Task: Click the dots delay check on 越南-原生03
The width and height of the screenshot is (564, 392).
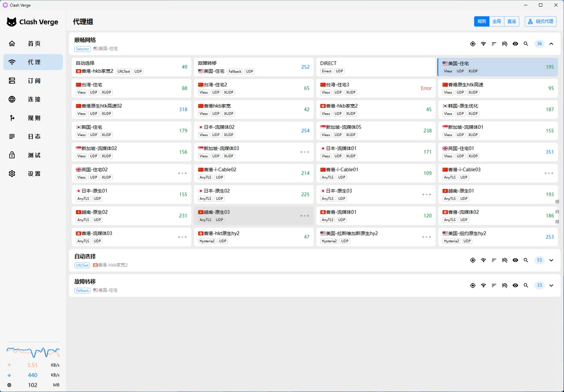Action: tap(305, 215)
